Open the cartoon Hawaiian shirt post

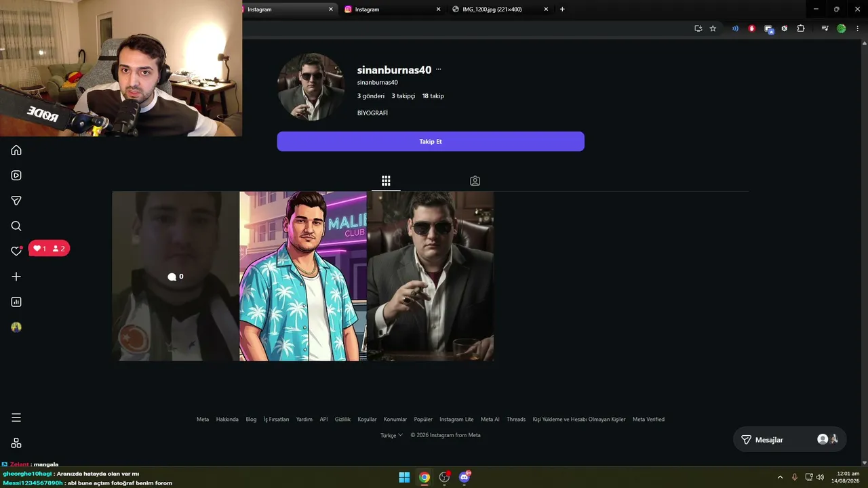coord(303,276)
